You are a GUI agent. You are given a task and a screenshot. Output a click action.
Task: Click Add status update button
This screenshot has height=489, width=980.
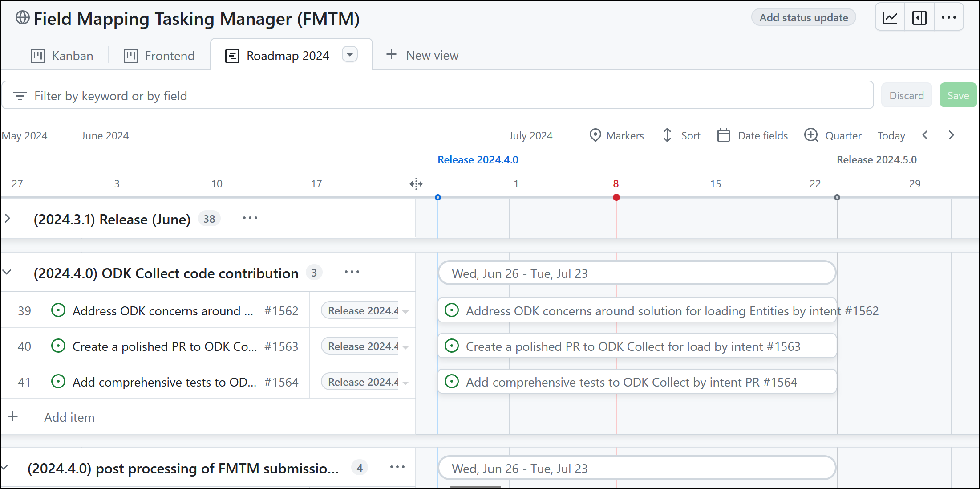pyautogui.click(x=803, y=18)
